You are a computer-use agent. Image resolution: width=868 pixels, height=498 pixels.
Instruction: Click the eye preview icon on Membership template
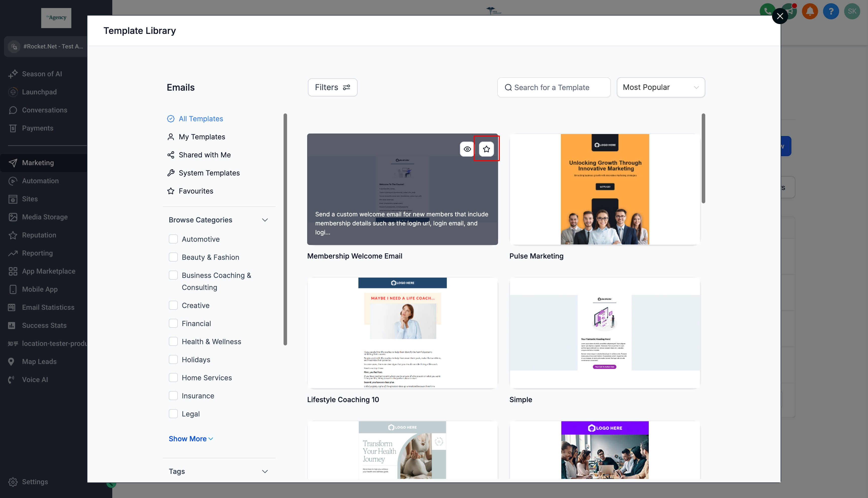[x=467, y=149]
